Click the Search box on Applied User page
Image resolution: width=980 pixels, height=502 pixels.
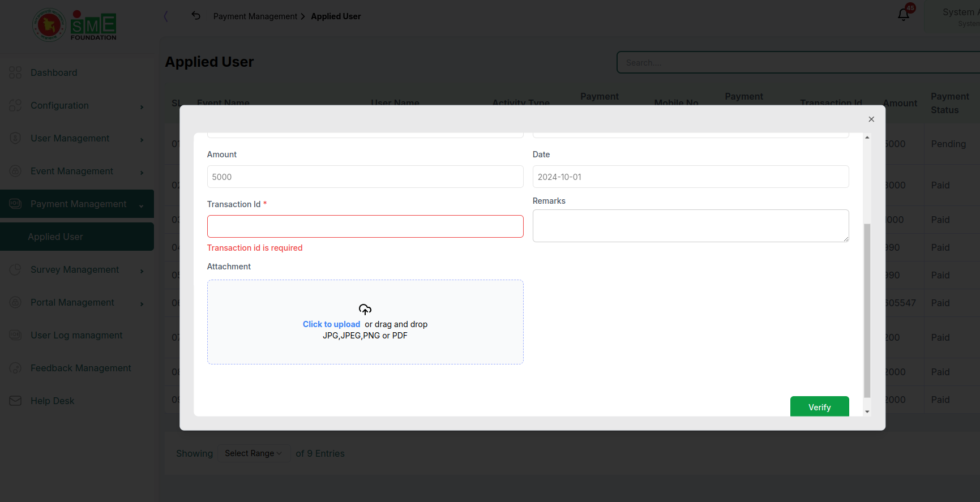click(798, 62)
